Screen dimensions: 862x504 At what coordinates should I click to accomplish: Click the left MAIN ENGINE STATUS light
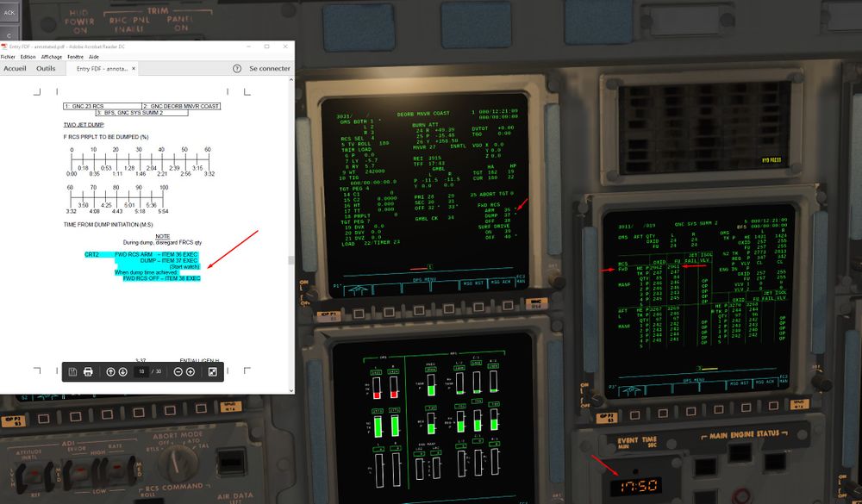[707, 467]
